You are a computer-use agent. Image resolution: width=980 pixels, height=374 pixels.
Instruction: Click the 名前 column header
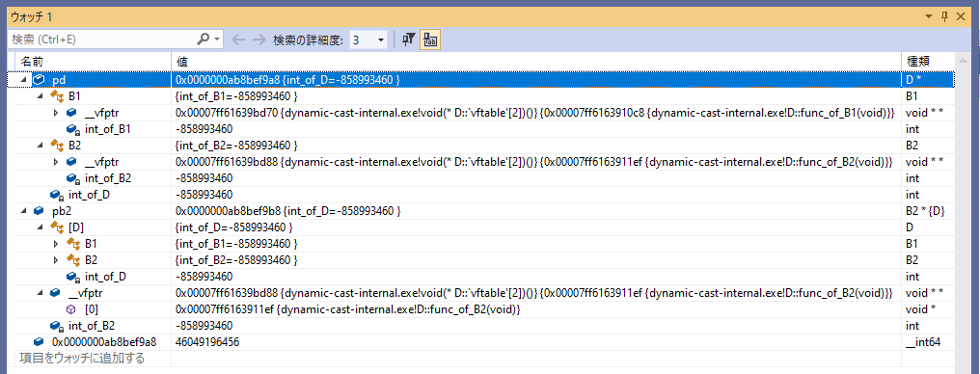tap(93, 62)
